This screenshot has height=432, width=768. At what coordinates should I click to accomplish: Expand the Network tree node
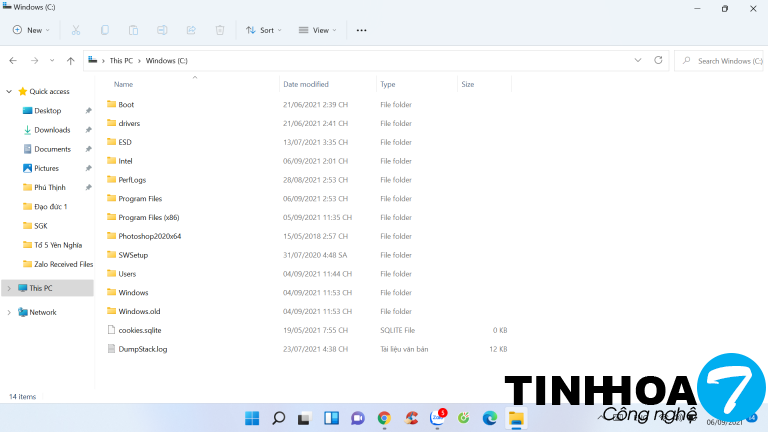(x=9, y=312)
